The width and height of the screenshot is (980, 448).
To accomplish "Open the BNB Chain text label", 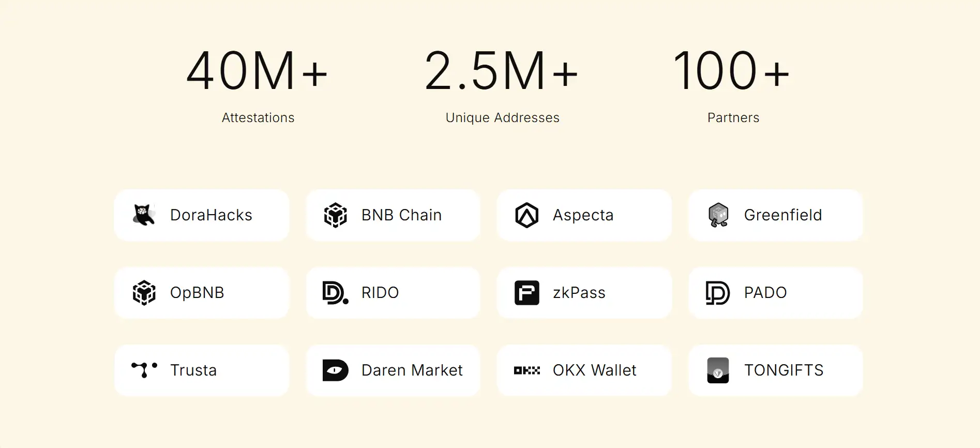I will (x=401, y=215).
